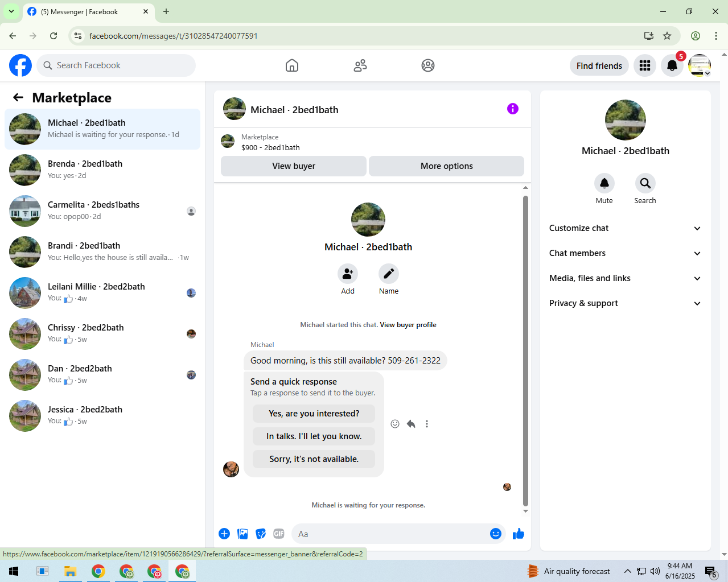Open the Dan · 2bed2bath conversation
Image resolution: width=728 pixels, height=582 pixels.
tap(102, 375)
